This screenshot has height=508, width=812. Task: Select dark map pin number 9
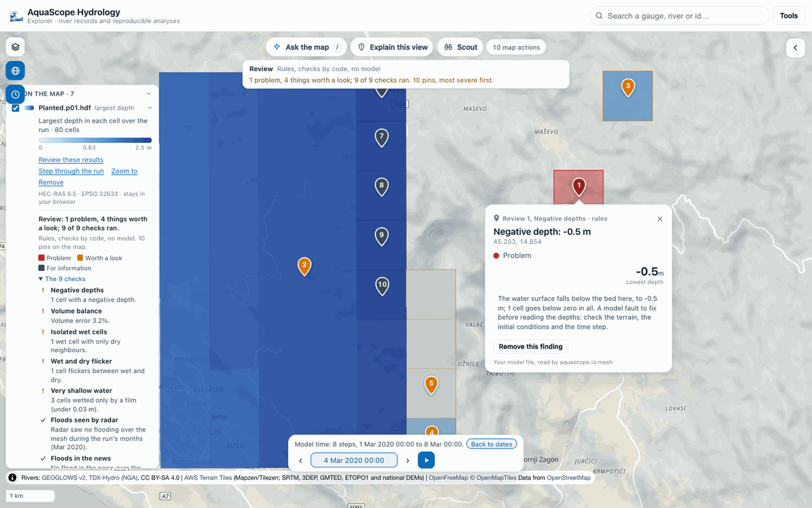(382, 236)
